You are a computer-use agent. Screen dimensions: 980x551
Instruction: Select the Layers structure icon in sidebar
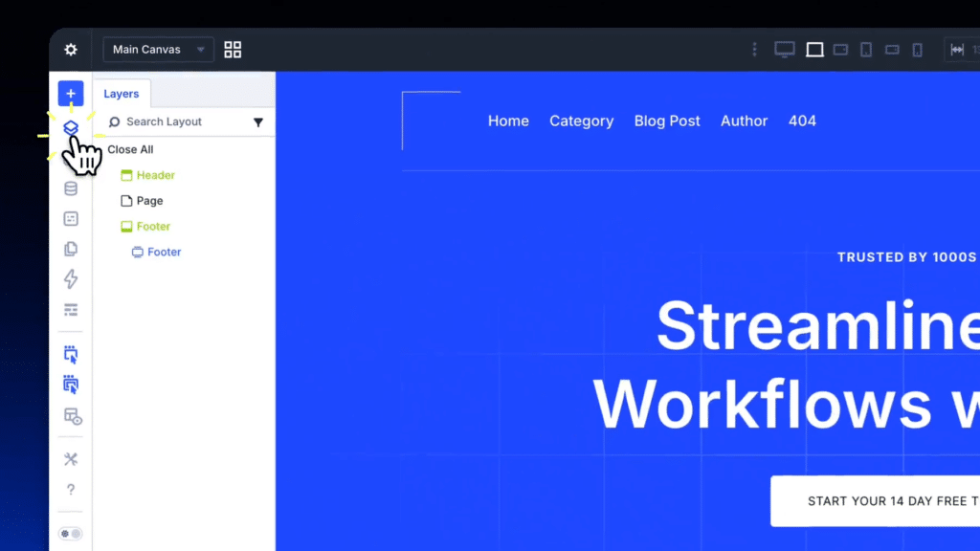click(x=71, y=127)
